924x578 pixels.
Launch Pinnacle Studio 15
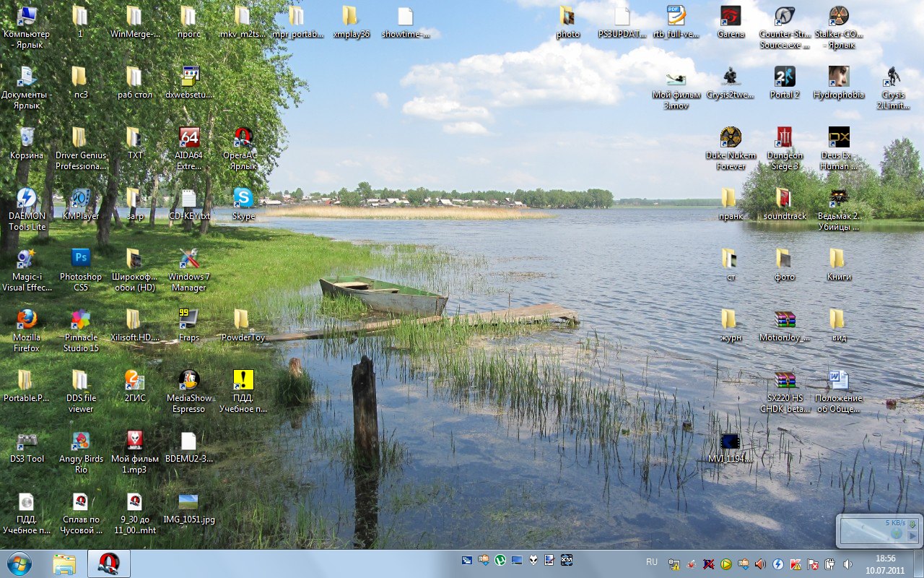[x=81, y=331]
